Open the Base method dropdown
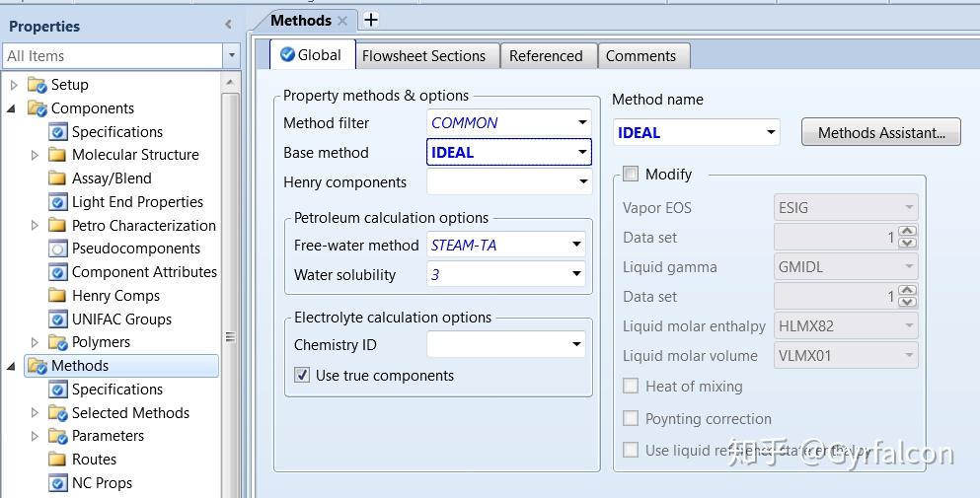980x498 pixels. (582, 153)
